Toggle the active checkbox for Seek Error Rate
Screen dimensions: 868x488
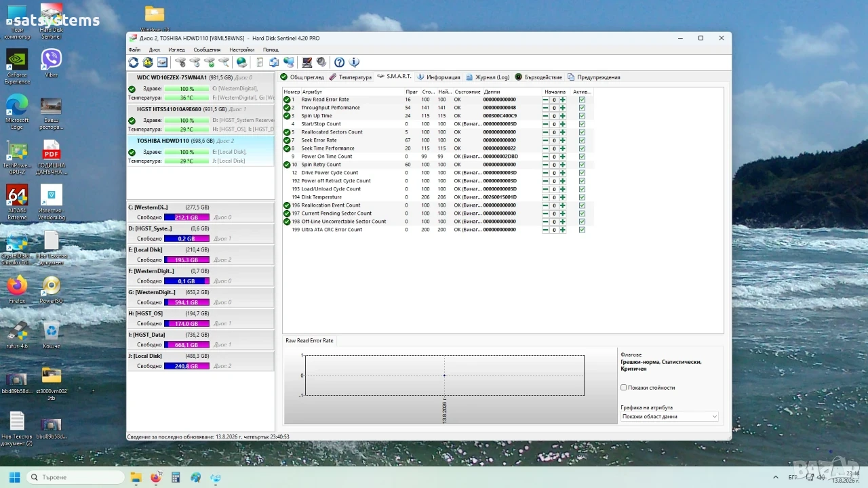pos(582,140)
